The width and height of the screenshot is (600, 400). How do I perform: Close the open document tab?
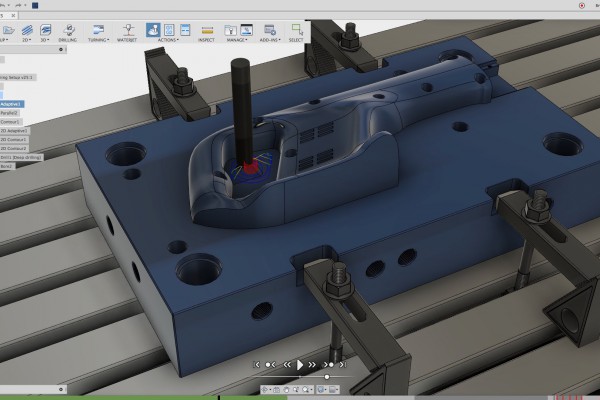13,16
